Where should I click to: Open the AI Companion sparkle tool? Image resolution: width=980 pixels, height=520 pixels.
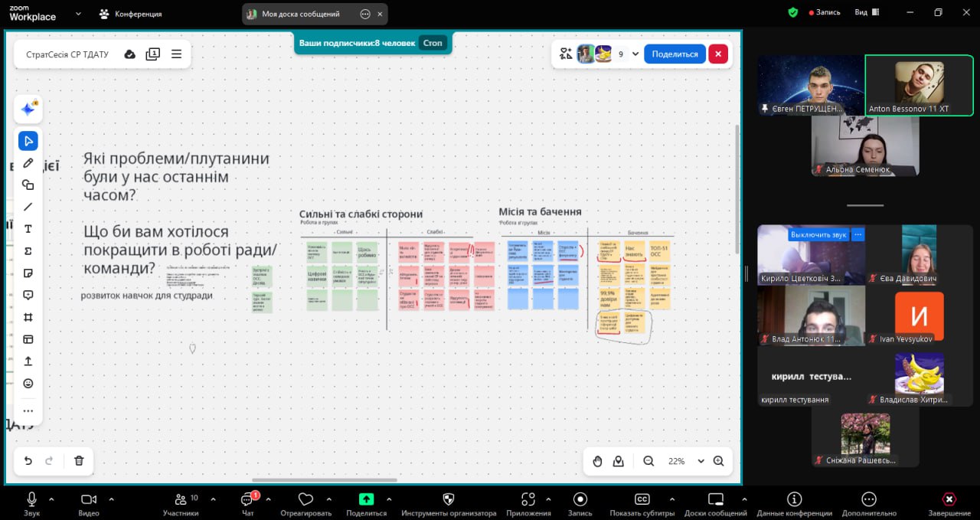pos(28,110)
